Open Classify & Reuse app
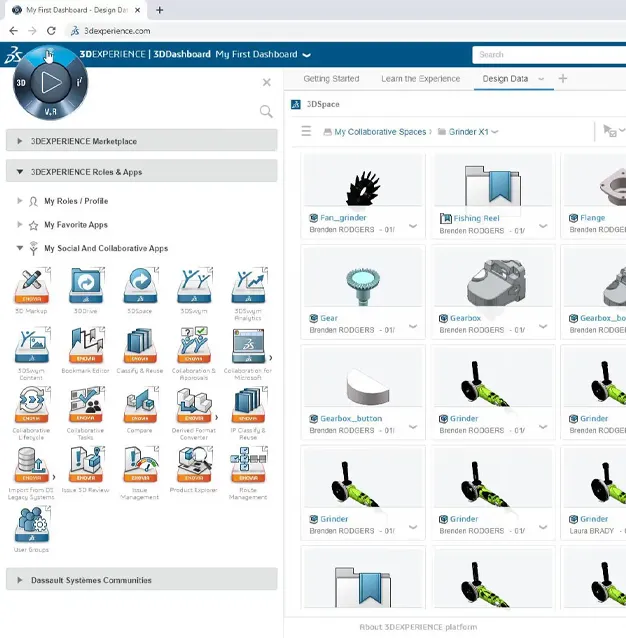Viewport: 626px width, 638px height. click(140, 345)
